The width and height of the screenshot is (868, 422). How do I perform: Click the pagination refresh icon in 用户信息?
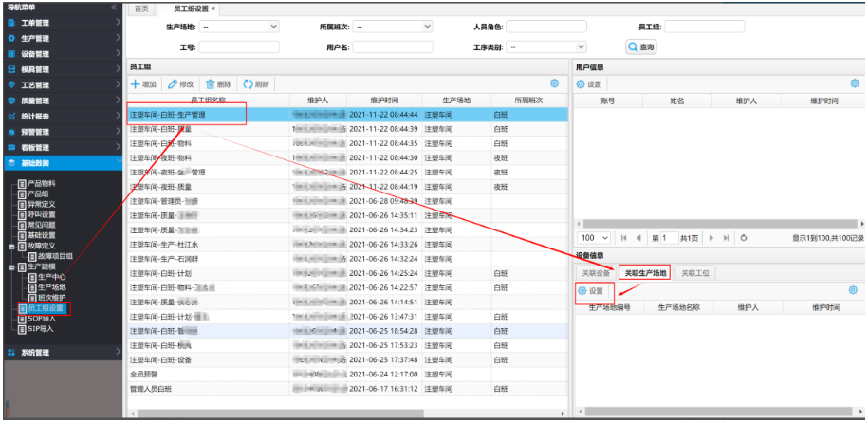[x=744, y=238]
